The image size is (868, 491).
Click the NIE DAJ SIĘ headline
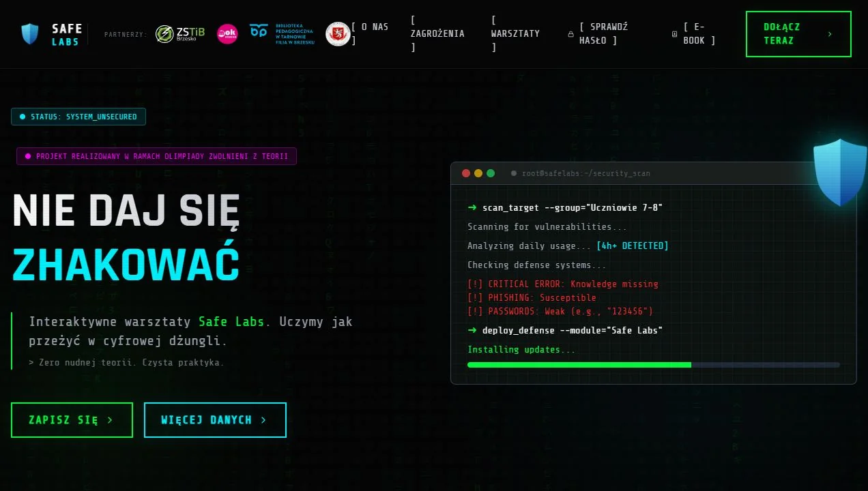point(126,211)
